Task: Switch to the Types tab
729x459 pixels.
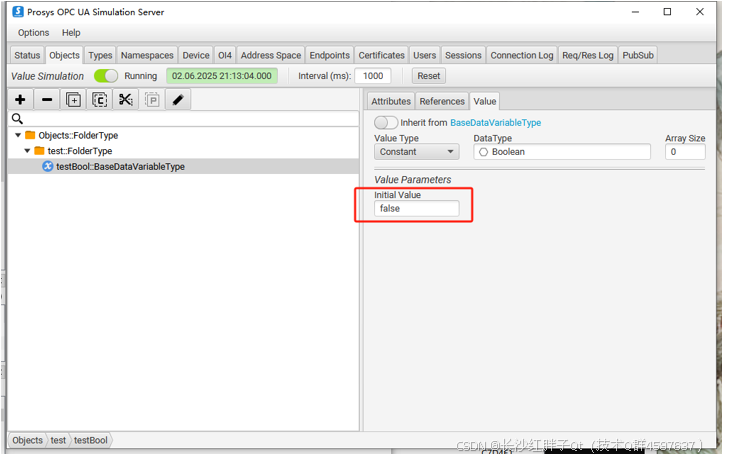Action: pyautogui.click(x=100, y=55)
